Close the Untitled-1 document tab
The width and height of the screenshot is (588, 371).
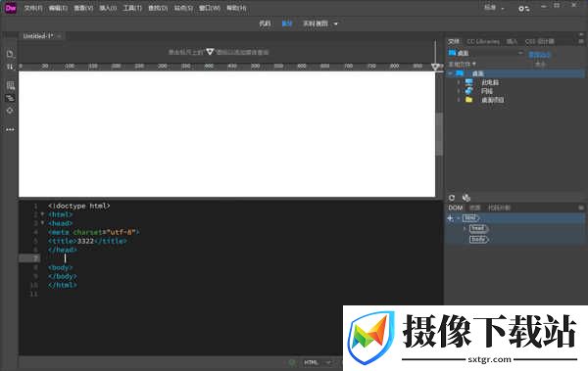[59, 36]
